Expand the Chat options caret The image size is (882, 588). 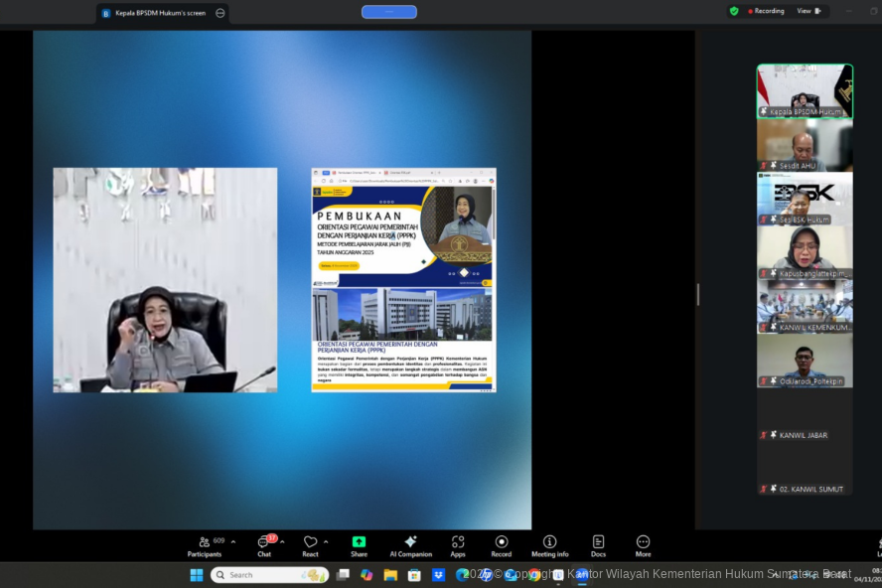click(x=282, y=541)
